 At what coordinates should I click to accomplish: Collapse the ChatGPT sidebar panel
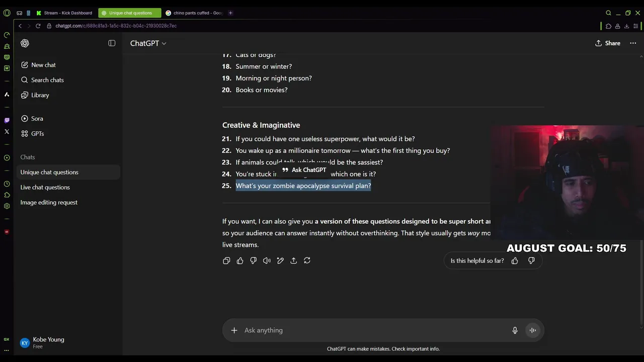112,43
